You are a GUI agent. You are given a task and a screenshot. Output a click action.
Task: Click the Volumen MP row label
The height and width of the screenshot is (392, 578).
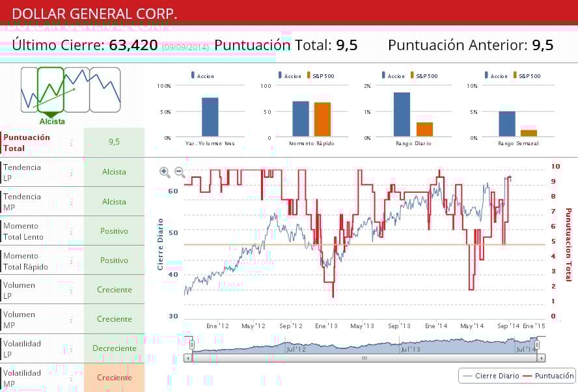[x=19, y=320]
